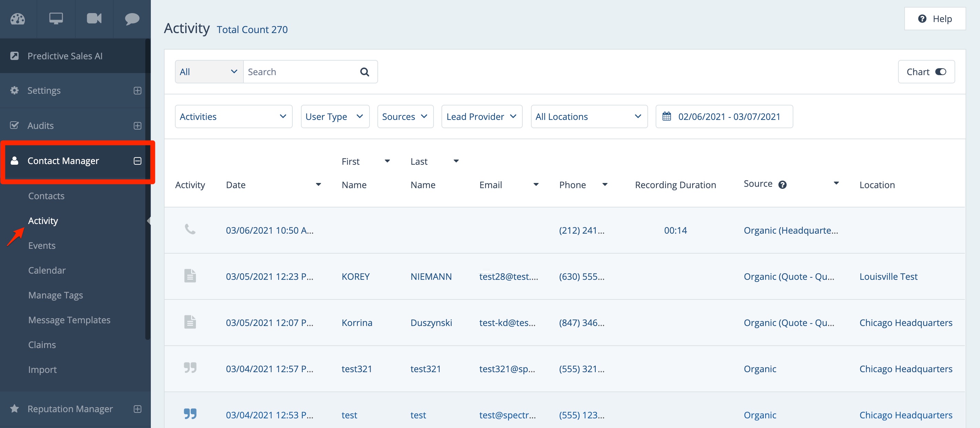Open the date range picker
Image resolution: width=980 pixels, height=428 pixels.
723,116
